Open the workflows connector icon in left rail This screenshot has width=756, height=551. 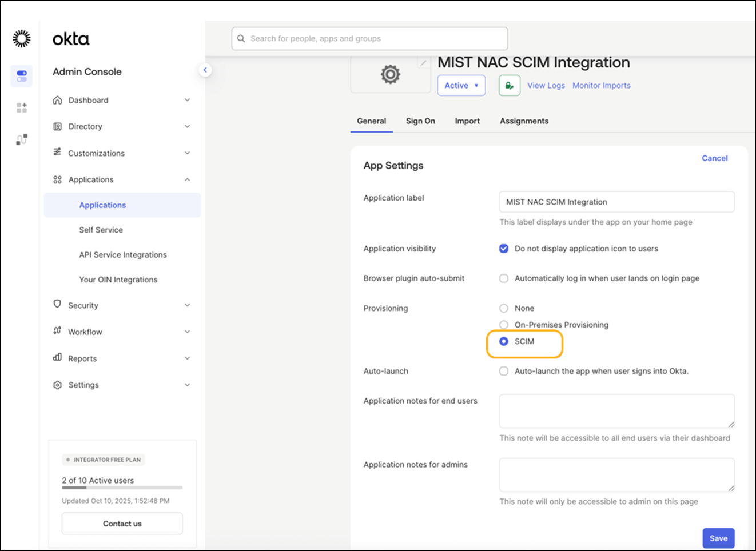click(x=22, y=139)
